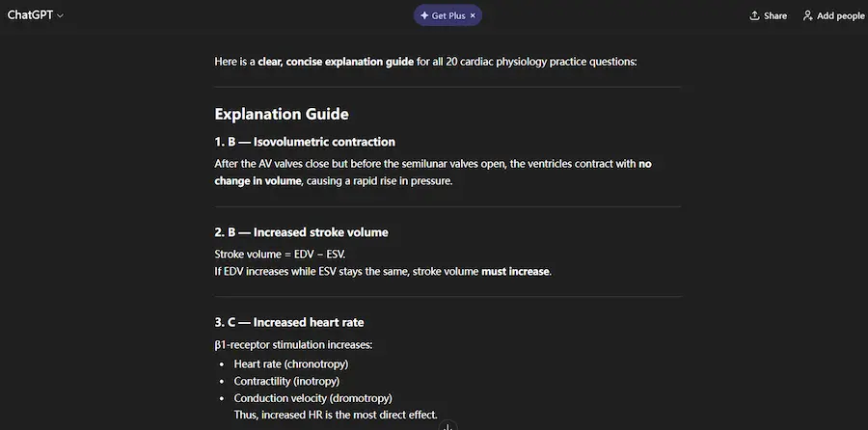Image resolution: width=868 pixels, height=430 pixels.
Task: Click the Contractility (inotropy) bullet
Action: (286, 381)
